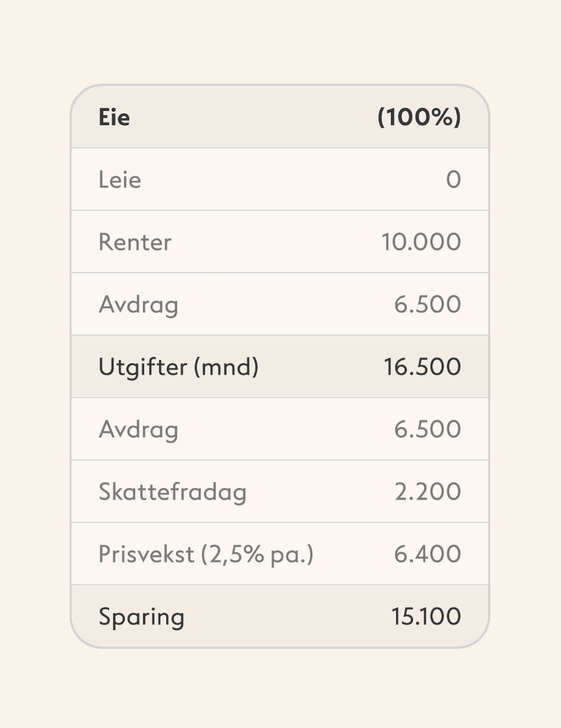Click the Renter row label
The width and height of the screenshot is (561, 728).
tap(135, 242)
